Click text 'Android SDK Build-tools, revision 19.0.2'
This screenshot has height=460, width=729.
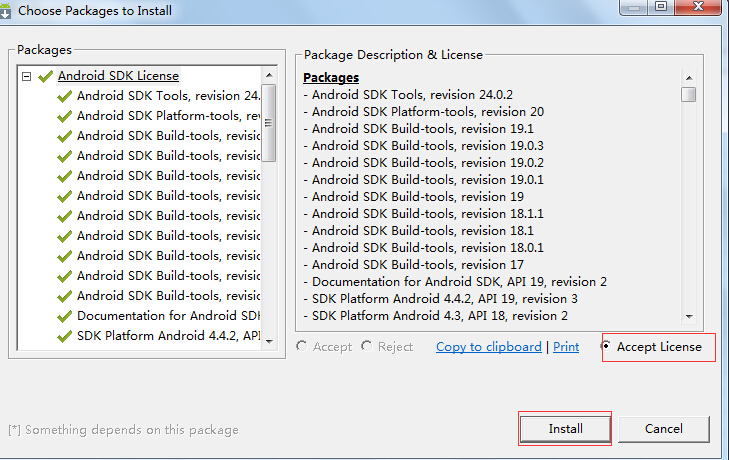pos(428,163)
